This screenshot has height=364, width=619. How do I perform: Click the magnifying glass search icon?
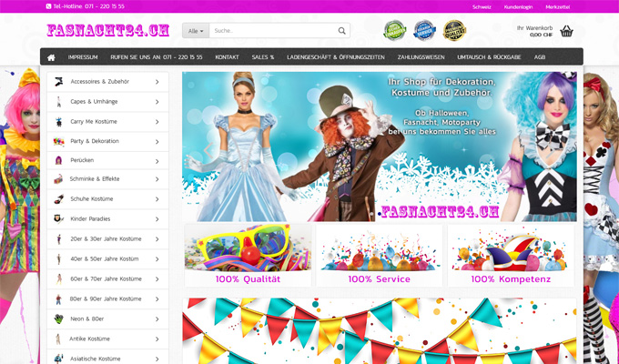click(341, 31)
